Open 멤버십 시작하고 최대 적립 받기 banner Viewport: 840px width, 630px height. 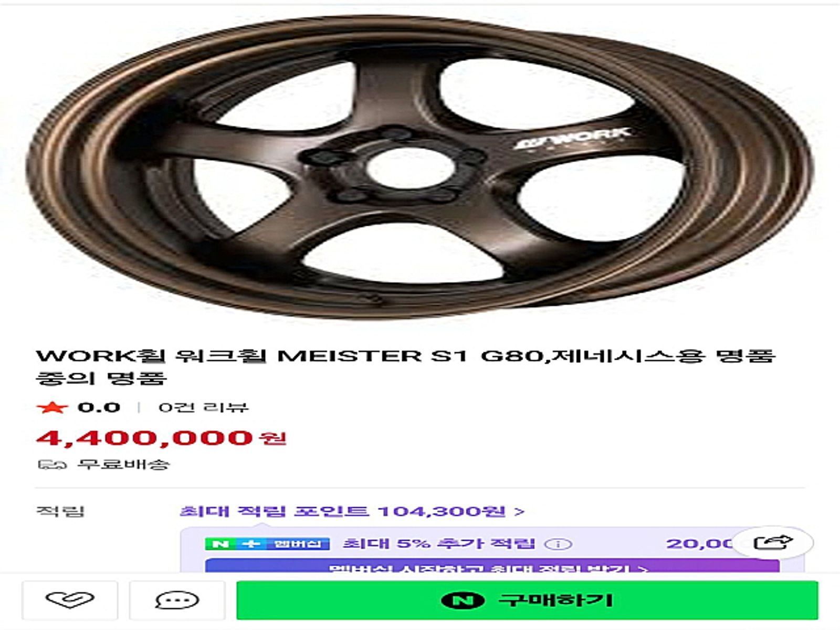click(491, 566)
